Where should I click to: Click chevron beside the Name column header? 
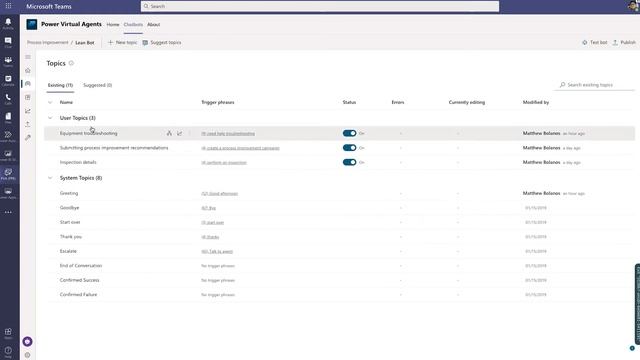click(x=50, y=102)
